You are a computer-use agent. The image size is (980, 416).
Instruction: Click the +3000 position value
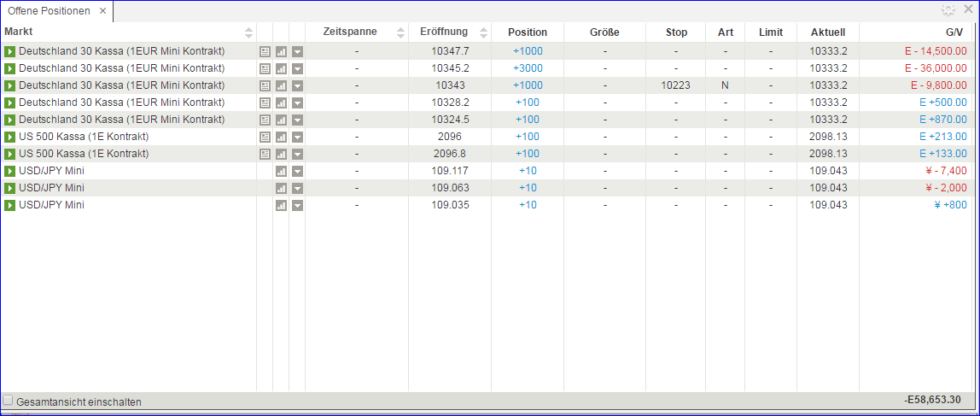528,68
